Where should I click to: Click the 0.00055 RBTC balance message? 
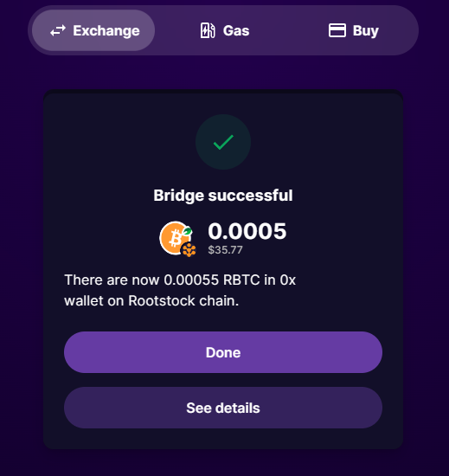click(x=180, y=290)
